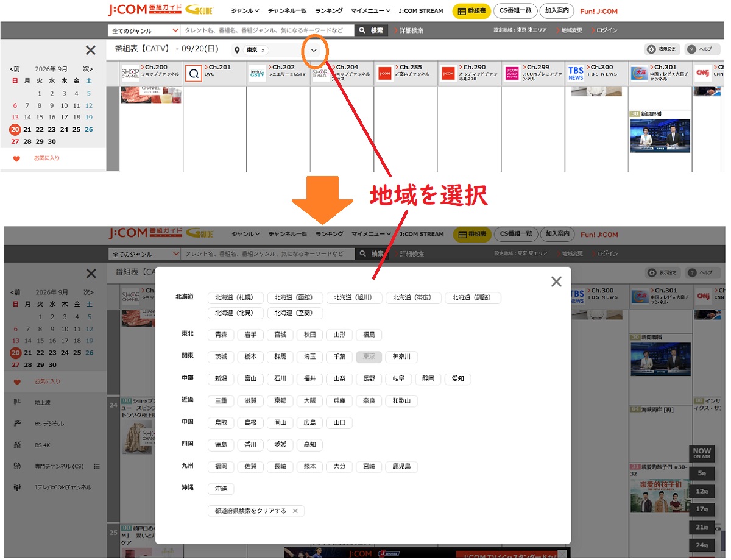Click the J:COM logo for Ch.285
The image size is (731, 560).
pyautogui.click(x=384, y=74)
